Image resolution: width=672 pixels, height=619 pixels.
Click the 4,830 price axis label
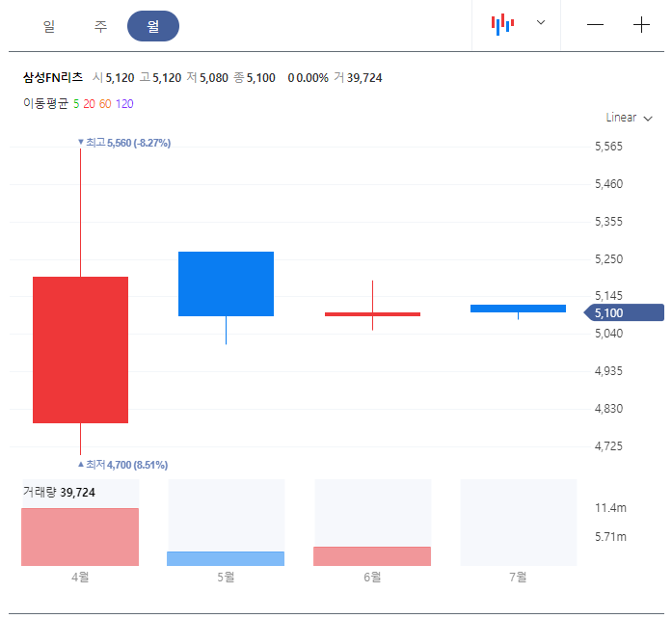tap(608, 409)
